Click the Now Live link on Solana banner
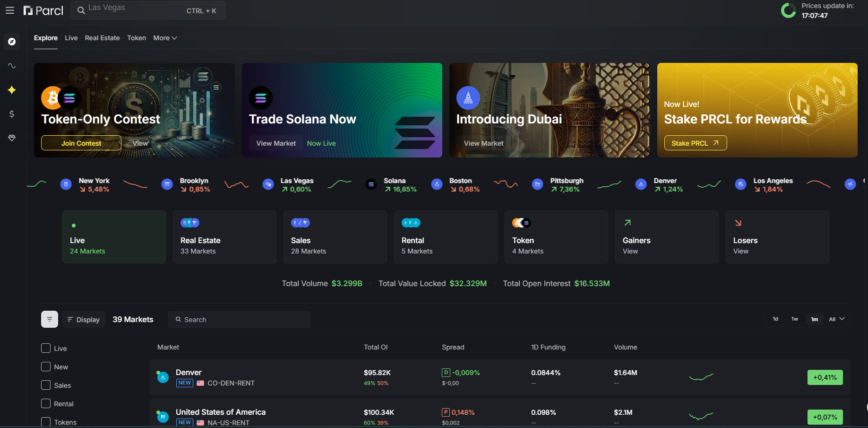This screenshot has height=428, width=868. click(321, 143)
